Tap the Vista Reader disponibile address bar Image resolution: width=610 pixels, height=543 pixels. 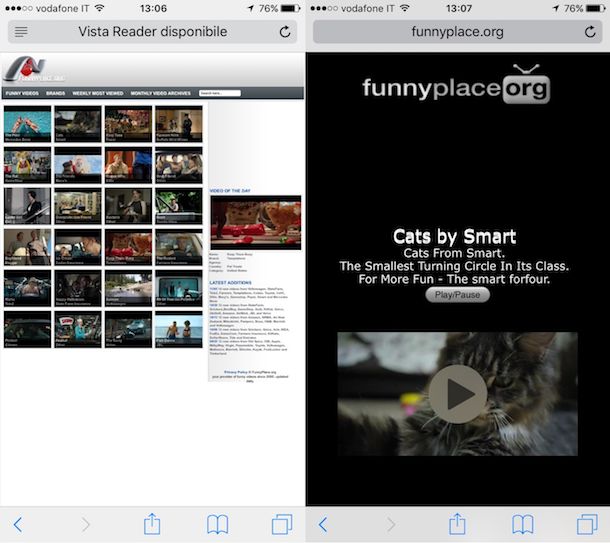[x=152, y=32]
